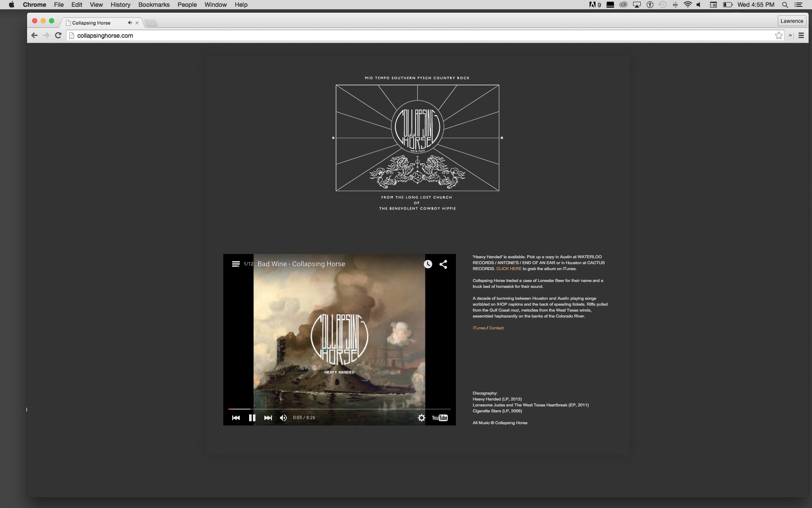
Task: Click the Watch Later clock icon
Action: (x=428, y=264)
